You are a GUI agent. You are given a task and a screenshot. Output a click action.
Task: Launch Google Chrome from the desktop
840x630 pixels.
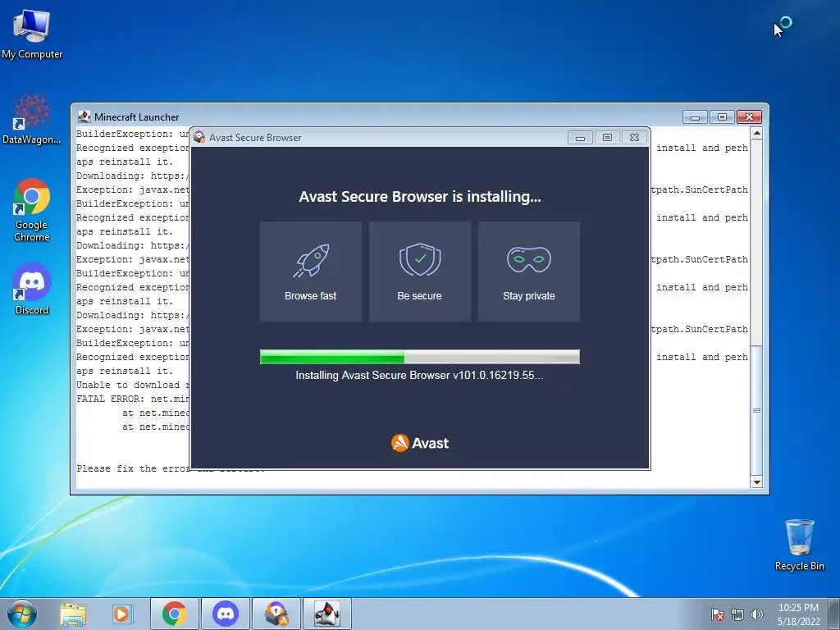[32, 210]
